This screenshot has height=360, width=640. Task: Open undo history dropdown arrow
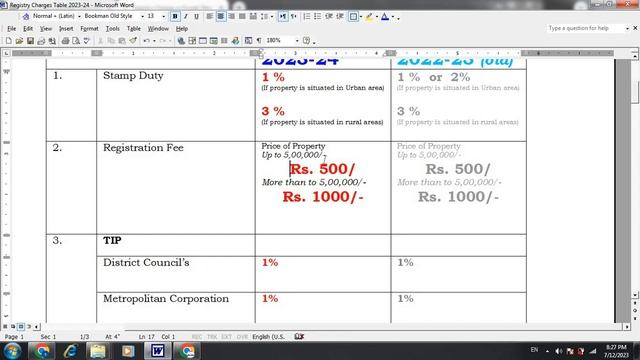coord(154,41)
